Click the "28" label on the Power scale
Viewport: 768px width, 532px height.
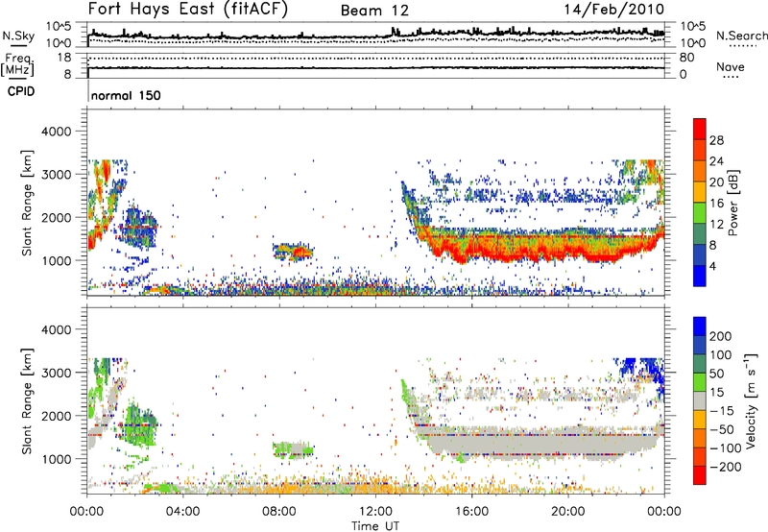pyautogui.click(x=716, y=140)
